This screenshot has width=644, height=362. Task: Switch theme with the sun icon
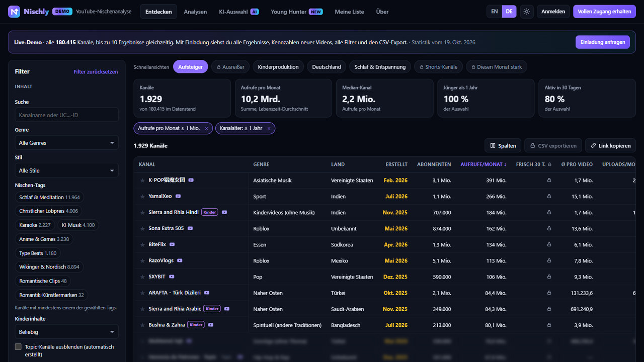click(527, 12)
